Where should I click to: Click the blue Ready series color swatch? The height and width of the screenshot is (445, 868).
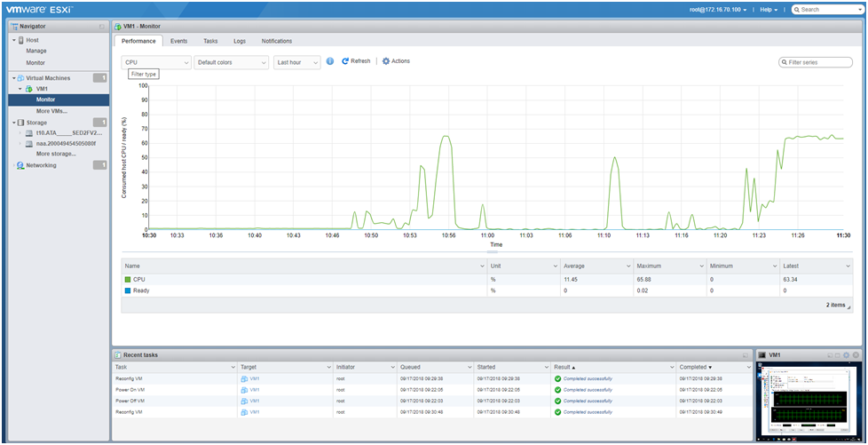[x=128, y=290]
